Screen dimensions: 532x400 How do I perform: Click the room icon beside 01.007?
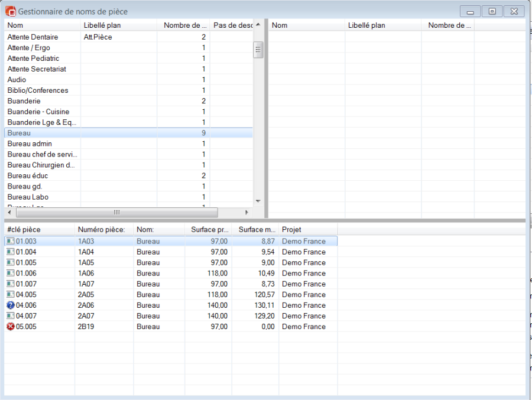tap(10, 284)
